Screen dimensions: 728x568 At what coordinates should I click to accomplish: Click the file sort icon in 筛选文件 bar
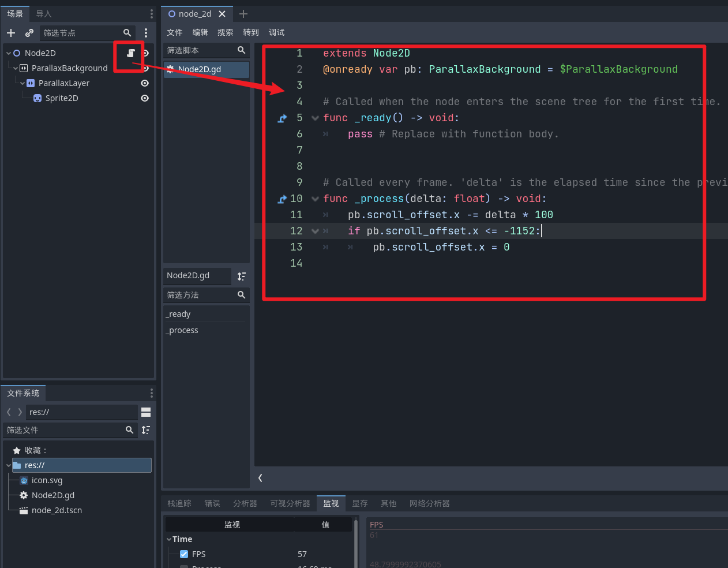pos(145,430)
